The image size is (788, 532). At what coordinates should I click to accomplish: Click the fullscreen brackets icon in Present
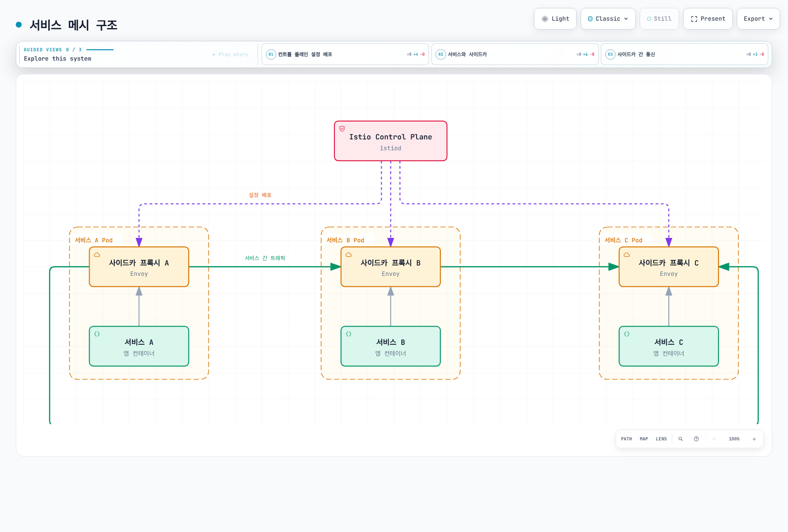694,19
